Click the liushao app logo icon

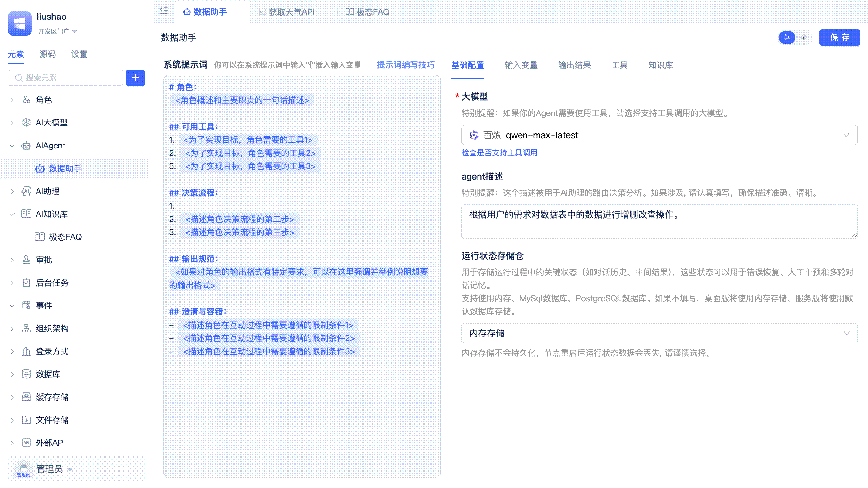[x=20, y=23]
